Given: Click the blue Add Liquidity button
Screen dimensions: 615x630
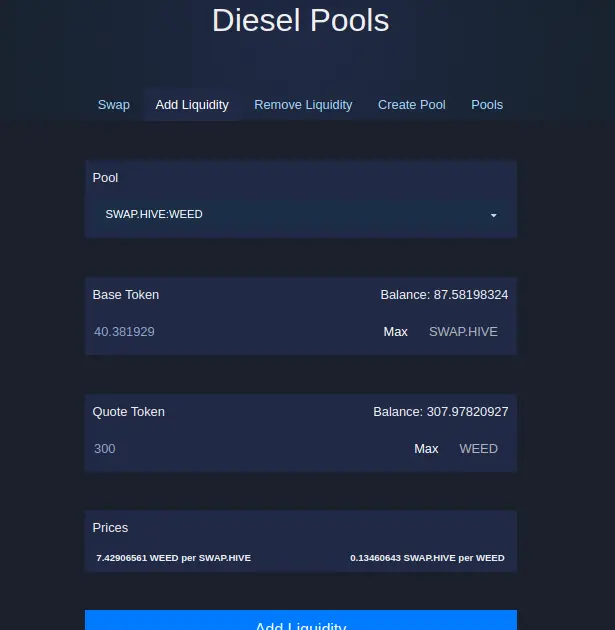Looking at the screenshot, I should click(301, 620).
